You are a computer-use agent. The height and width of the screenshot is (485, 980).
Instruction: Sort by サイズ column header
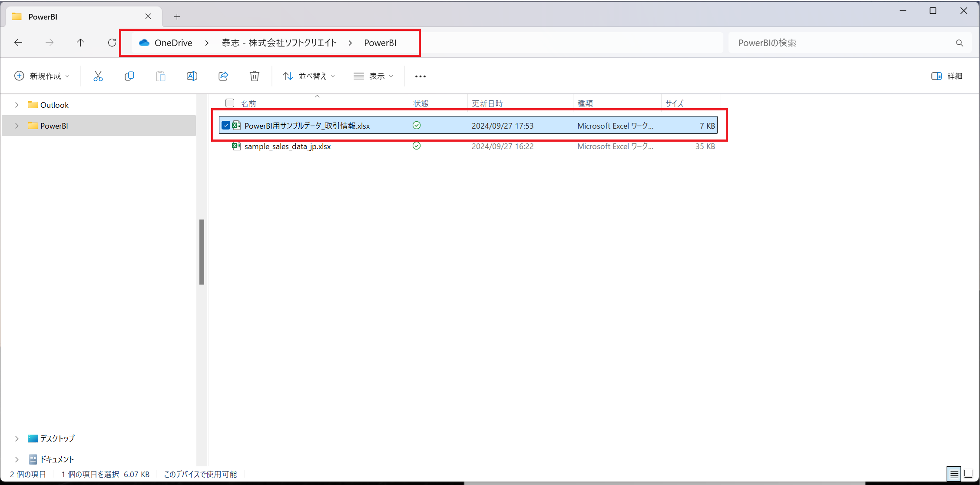(x=675, y=103)
